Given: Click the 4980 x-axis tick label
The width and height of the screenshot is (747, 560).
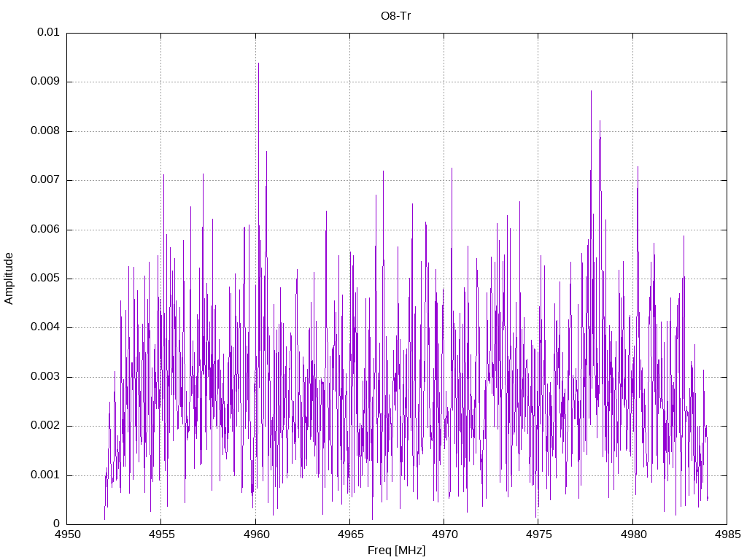Looking at the screenshot, I should [633, 534].
